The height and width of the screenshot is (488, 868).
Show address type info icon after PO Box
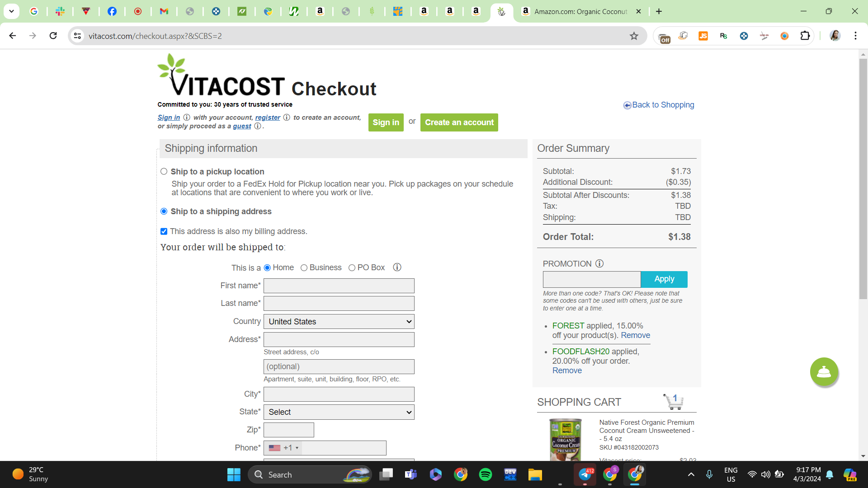click(x=397, y=267)
